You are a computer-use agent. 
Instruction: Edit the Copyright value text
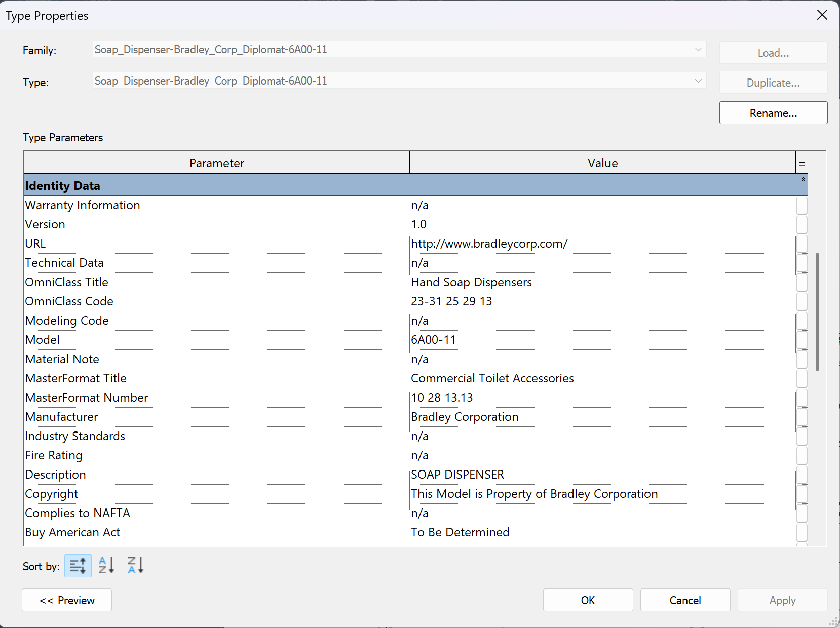602,494
